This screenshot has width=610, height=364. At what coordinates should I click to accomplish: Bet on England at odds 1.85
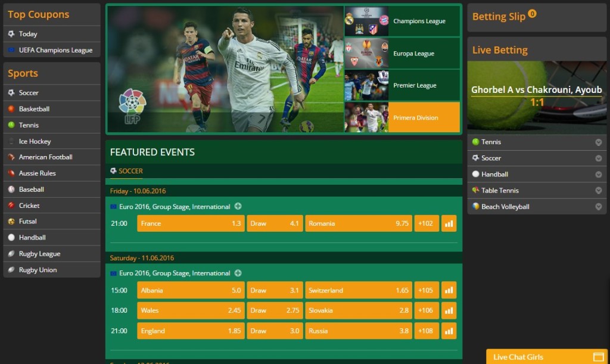pyautogui.click(x=191, y=331)
